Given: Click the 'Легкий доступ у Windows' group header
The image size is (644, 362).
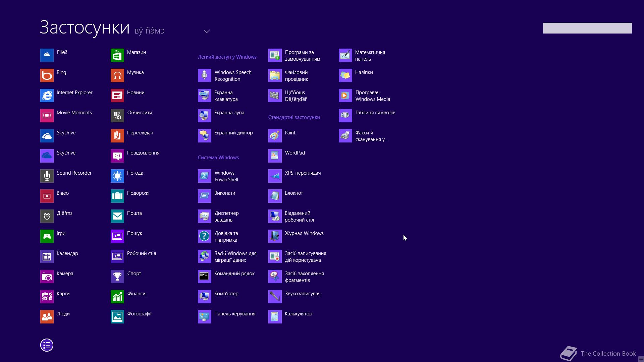Looking at the screenshot, I should tap(227, 57).
